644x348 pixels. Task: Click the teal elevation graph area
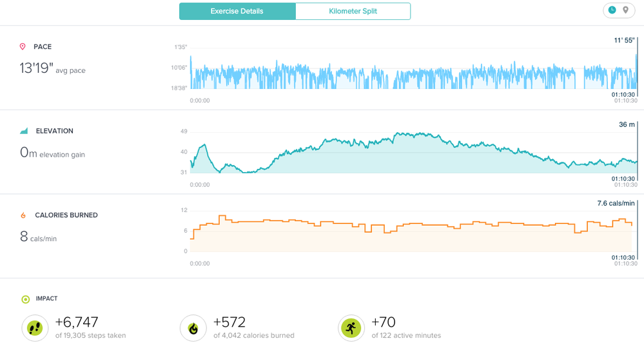413,158
